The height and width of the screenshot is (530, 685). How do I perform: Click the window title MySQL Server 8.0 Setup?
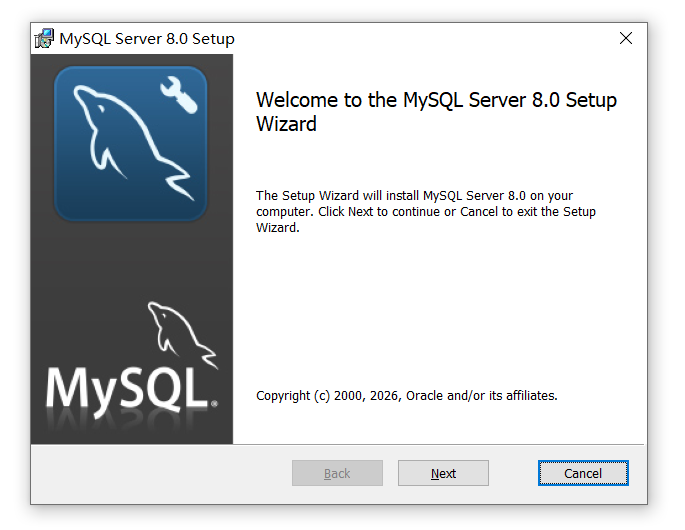click(x=147, y=39)
